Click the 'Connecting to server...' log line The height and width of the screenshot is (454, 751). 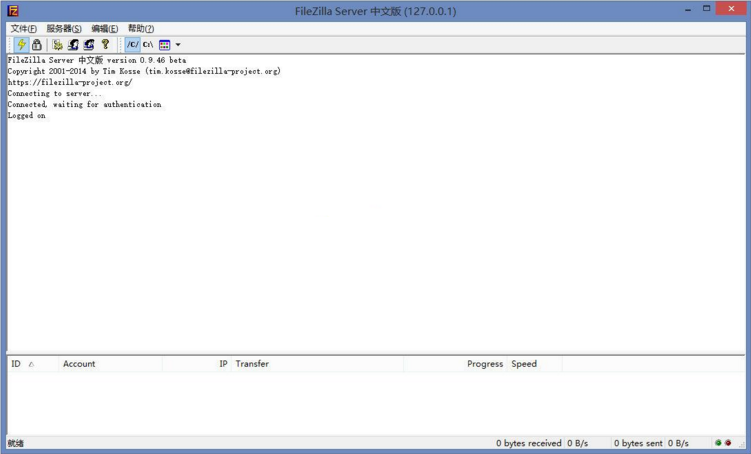(x=55, y=93)
